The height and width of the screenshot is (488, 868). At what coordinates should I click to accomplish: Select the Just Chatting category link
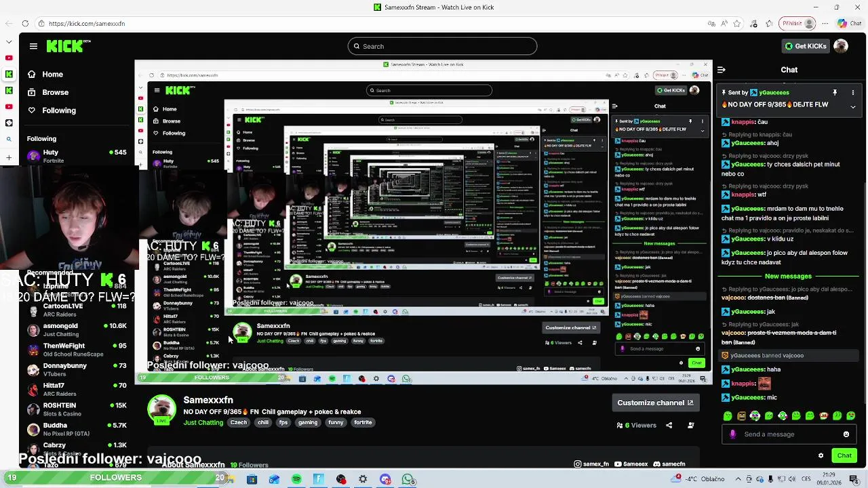click(203, 423)
